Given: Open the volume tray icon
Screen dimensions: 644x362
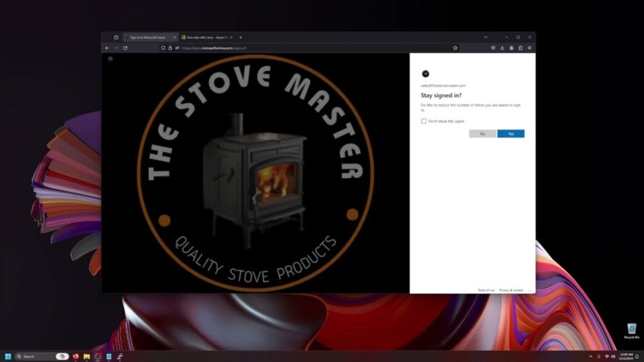Looking at the screenshot, I should (x=613, y=356).
